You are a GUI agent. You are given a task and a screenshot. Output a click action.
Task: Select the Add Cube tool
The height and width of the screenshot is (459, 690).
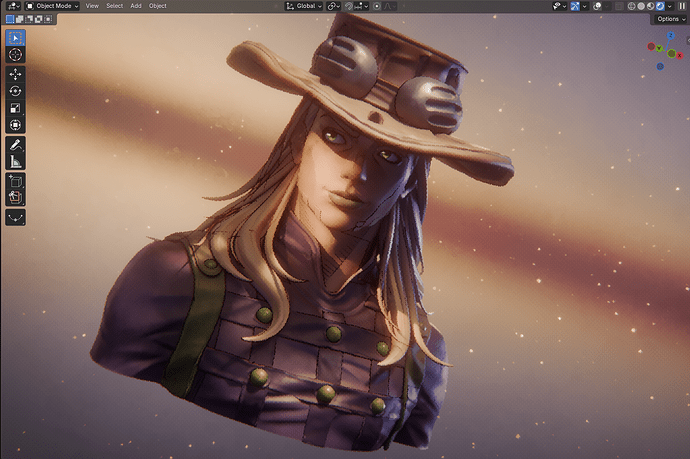coord(15,181)
